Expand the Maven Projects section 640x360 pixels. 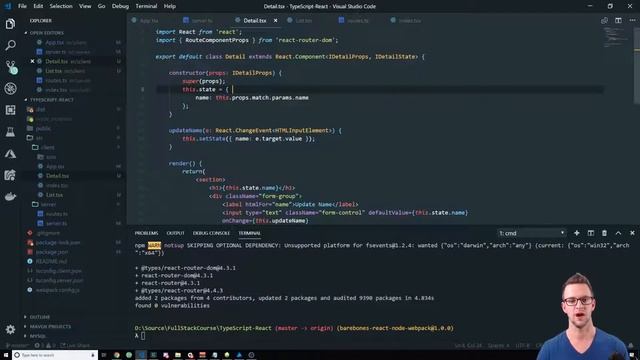[x=50, y=327]
